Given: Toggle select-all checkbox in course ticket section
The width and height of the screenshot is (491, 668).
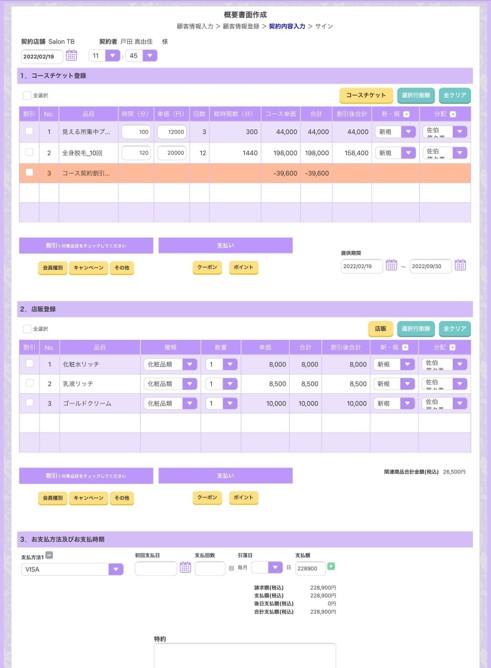Looking at the screenshot, I should [x=27, y=95].
